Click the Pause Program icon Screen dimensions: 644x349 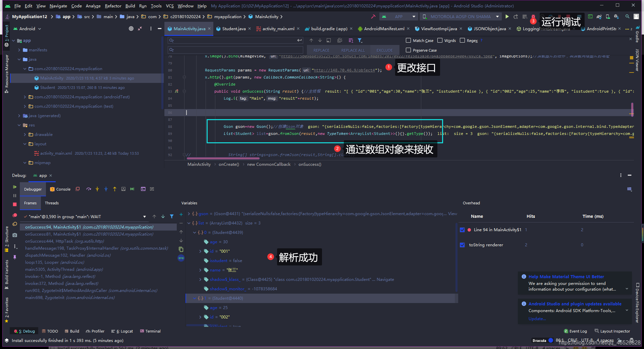(x=15, y=195)
